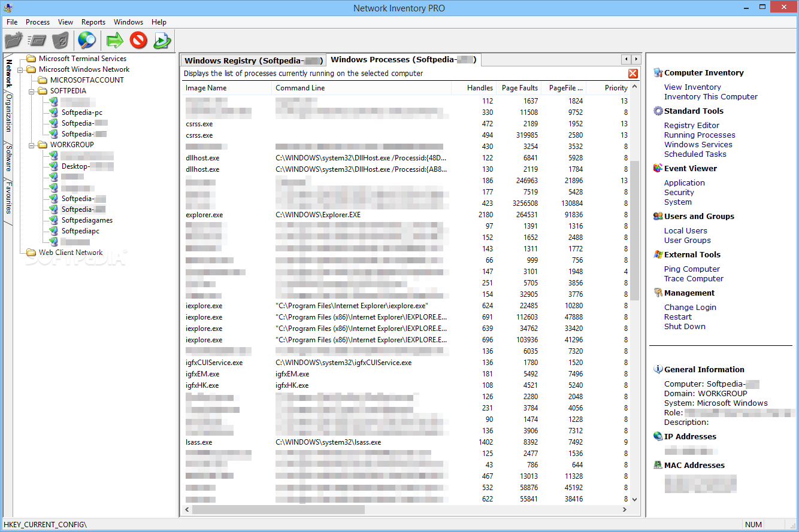
Task: Switch to the Windows Registry tab
Action: [x=253, y=60]
